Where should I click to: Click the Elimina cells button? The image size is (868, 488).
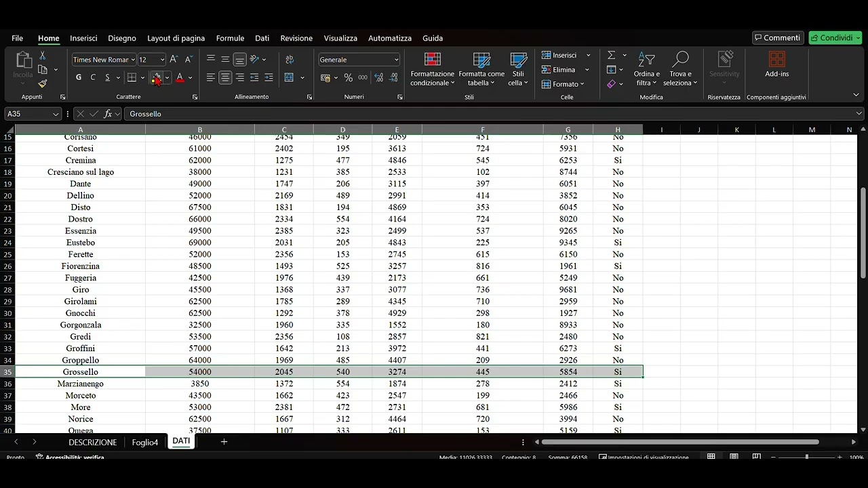point(559,70)
